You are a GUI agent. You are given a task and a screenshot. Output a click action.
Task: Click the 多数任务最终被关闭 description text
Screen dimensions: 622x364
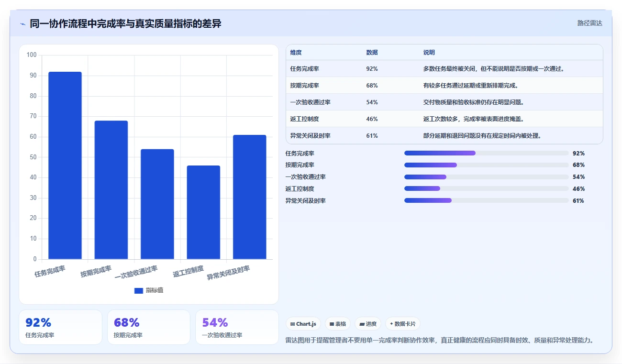point(495,69)
